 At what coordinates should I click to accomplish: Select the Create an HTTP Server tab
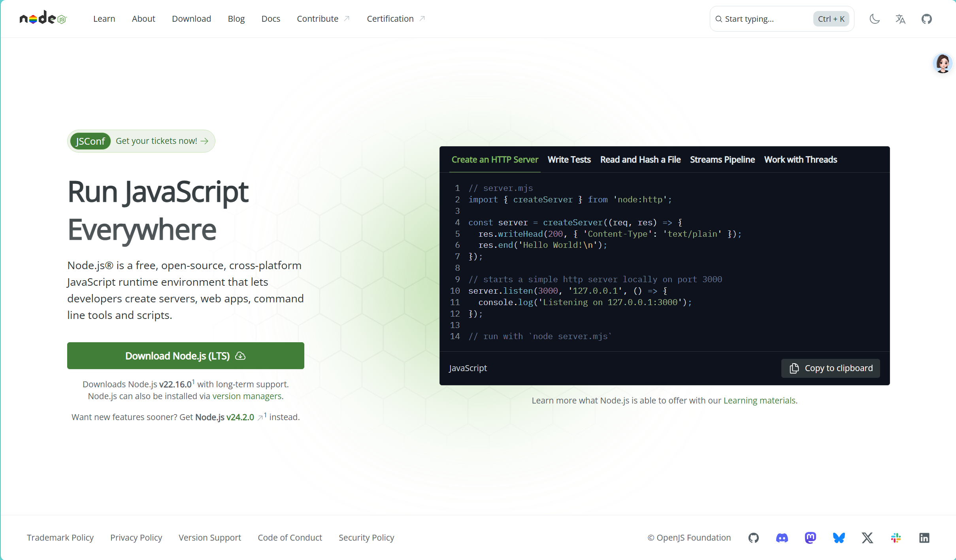[495, 160]
